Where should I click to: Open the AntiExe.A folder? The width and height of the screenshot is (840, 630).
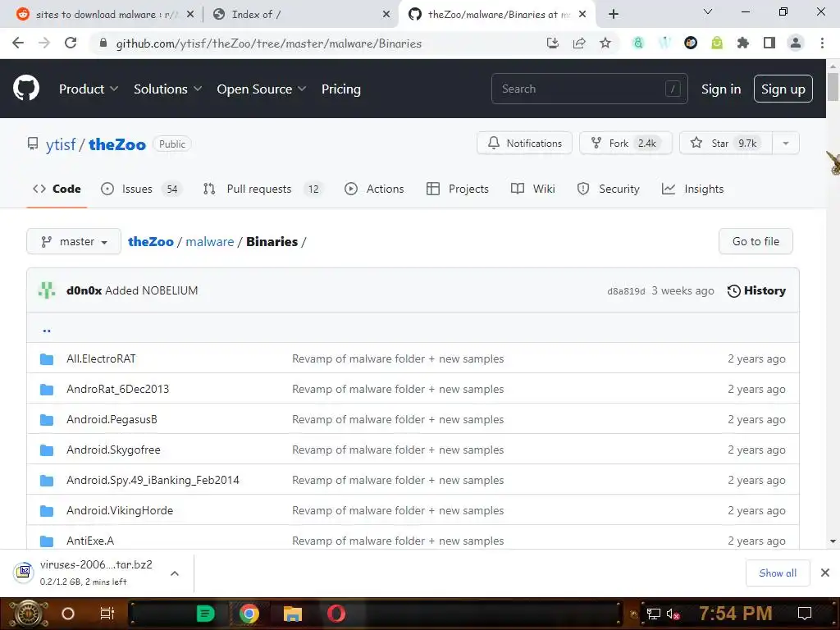90,541
